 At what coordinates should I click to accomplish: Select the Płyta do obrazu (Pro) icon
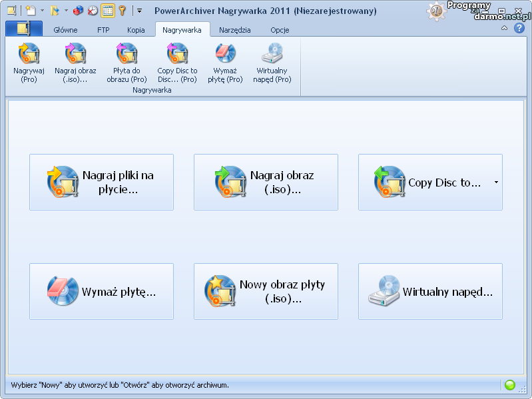[x=127, y=53]
